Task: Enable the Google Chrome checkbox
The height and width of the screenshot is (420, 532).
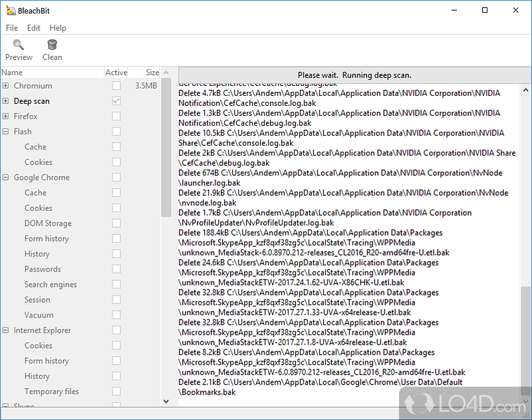Action: point(116,177)
